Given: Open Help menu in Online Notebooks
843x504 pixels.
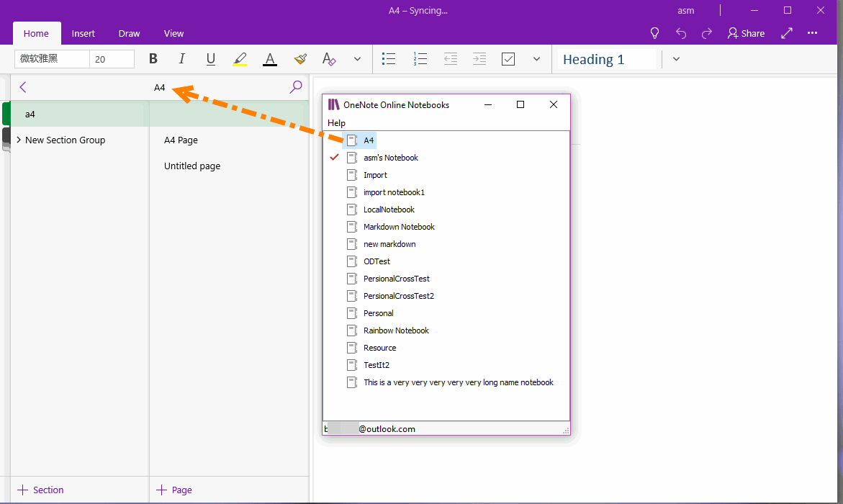Looking at the screenshot, I should click(x=337, y=122).
